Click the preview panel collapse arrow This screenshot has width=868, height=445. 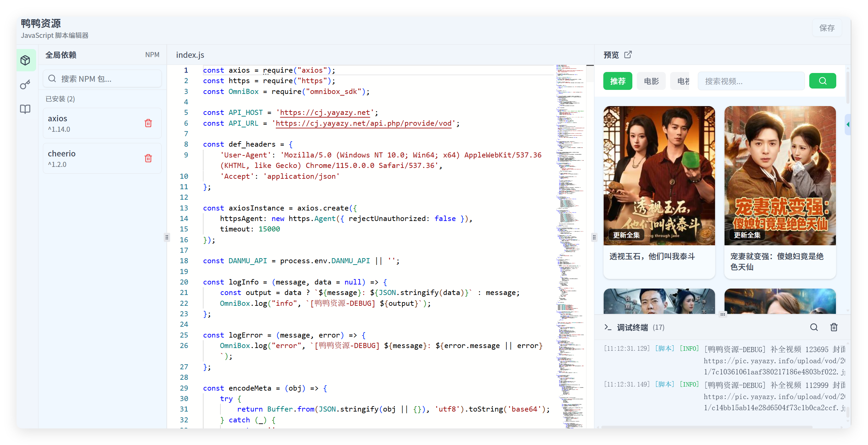848,124
